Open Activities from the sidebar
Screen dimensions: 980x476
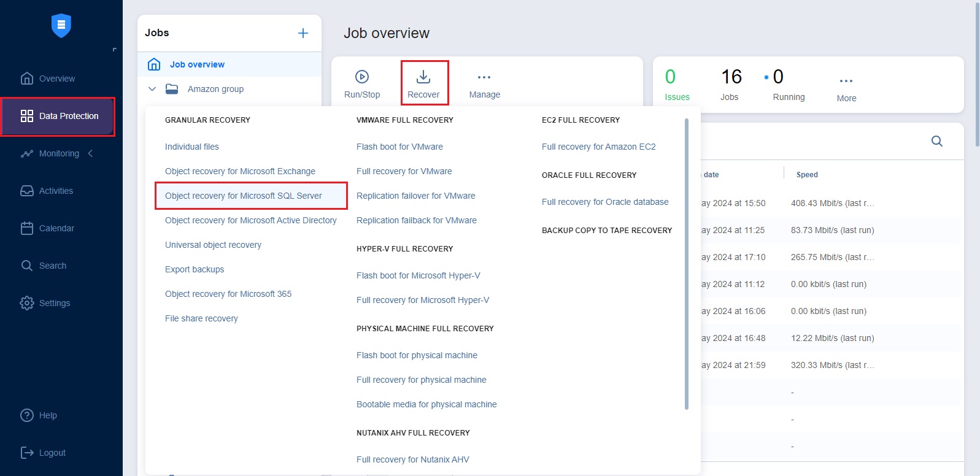coord(55,191)
